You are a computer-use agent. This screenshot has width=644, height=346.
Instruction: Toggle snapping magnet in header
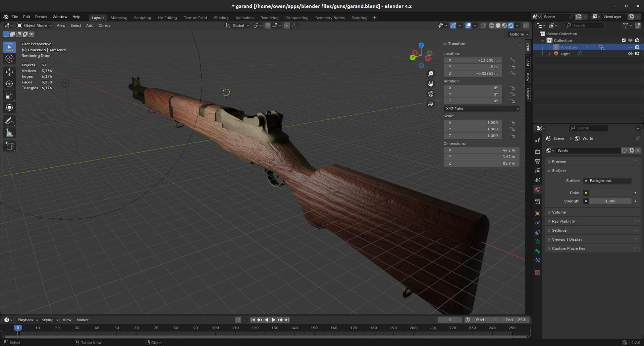point(268,25)
